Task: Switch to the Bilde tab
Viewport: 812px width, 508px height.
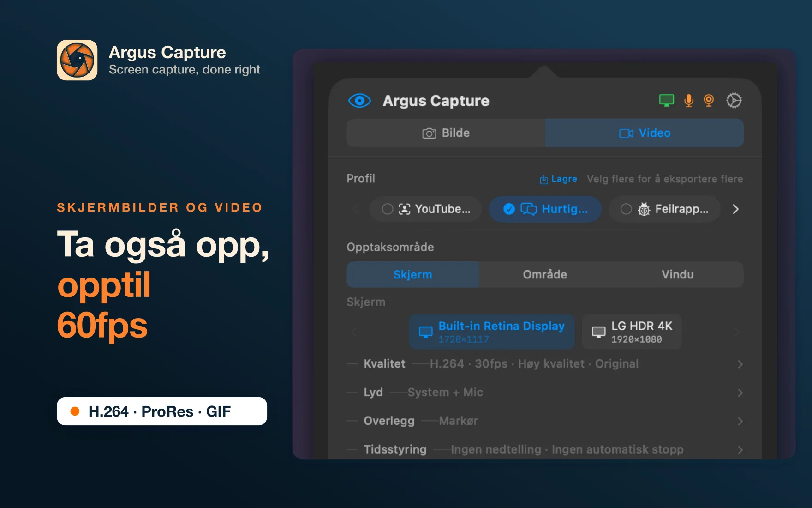Action: point(446,133)
